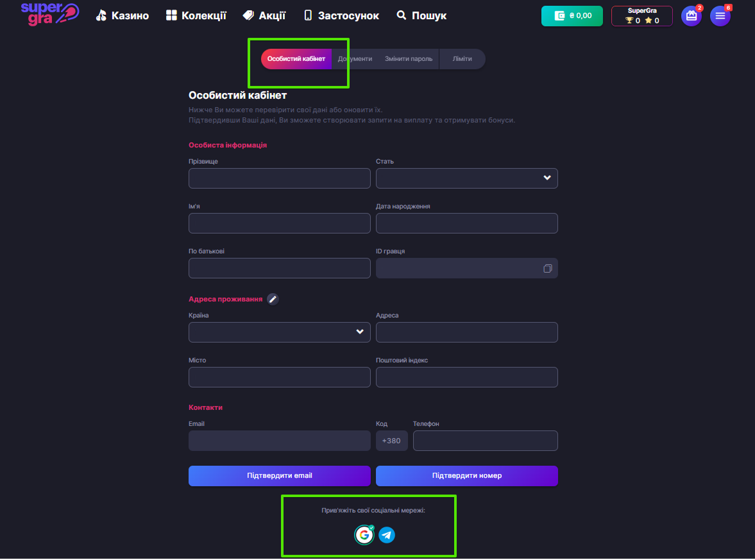
Task: Open the Казино menu
Action: (123, 15)
